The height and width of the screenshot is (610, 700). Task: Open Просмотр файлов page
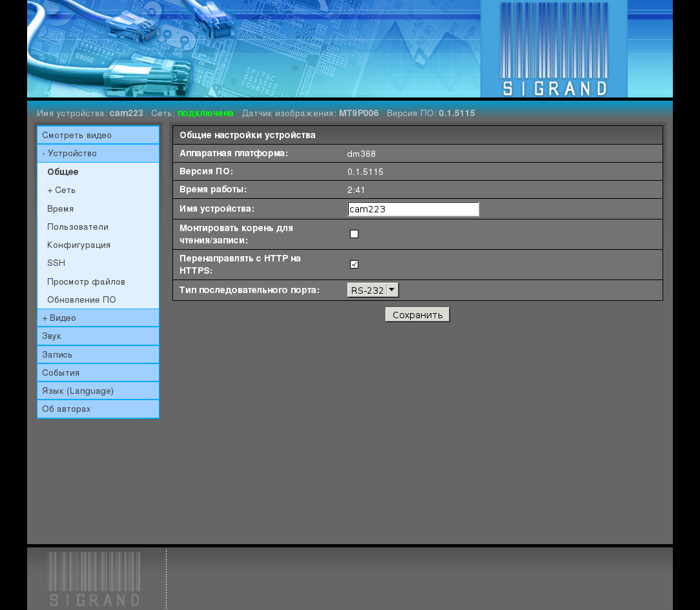(86, 281)
